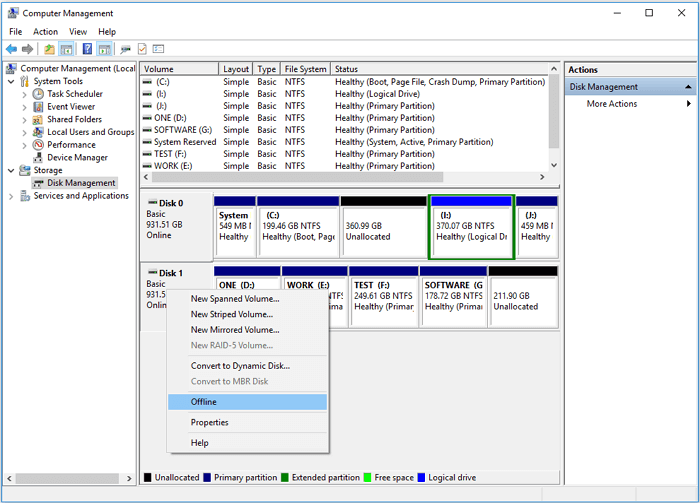Expand the Services and Applications node
Screen dimensions: 700x503
click(x=11, y=196)
